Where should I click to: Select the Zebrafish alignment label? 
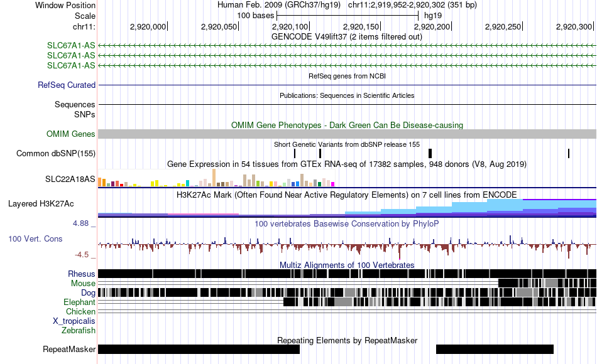[79, 330]
